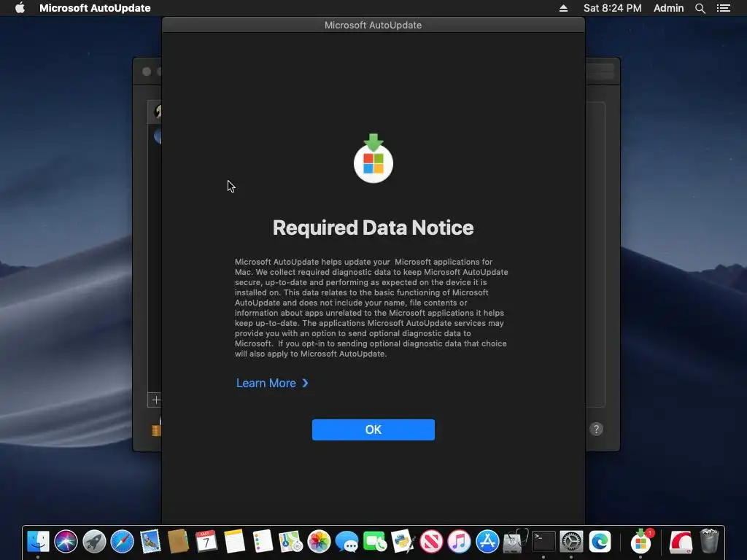Open Photos from the dock
Screen dimensions: 747x560
click(x=319, y=542)
